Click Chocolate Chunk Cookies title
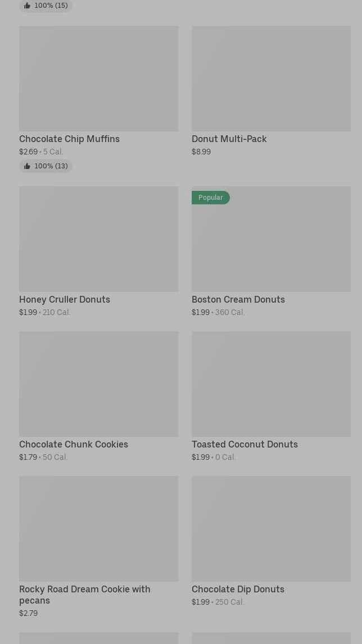The width and height of the screenshot is (362, 644). pyautogui.click(x=74, y=444)
